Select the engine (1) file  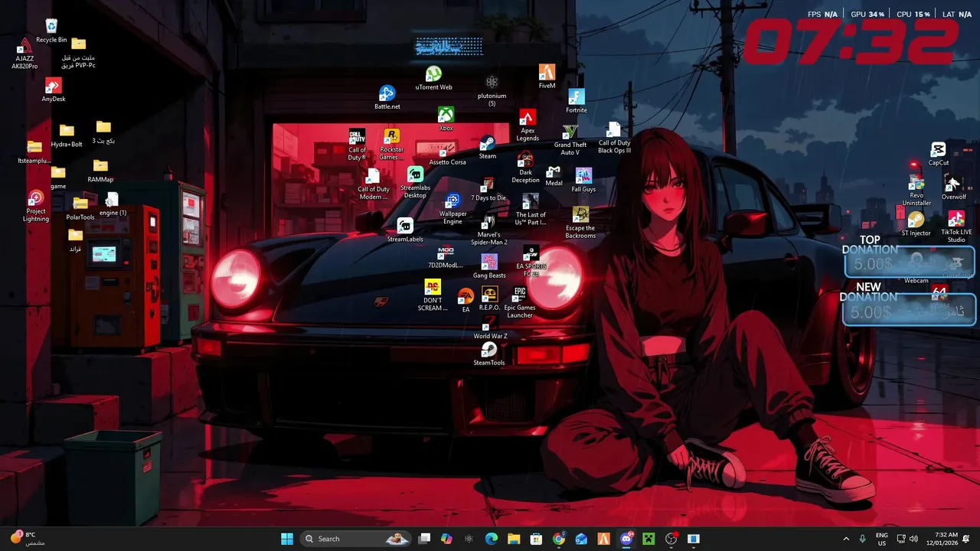click(113, 204)
